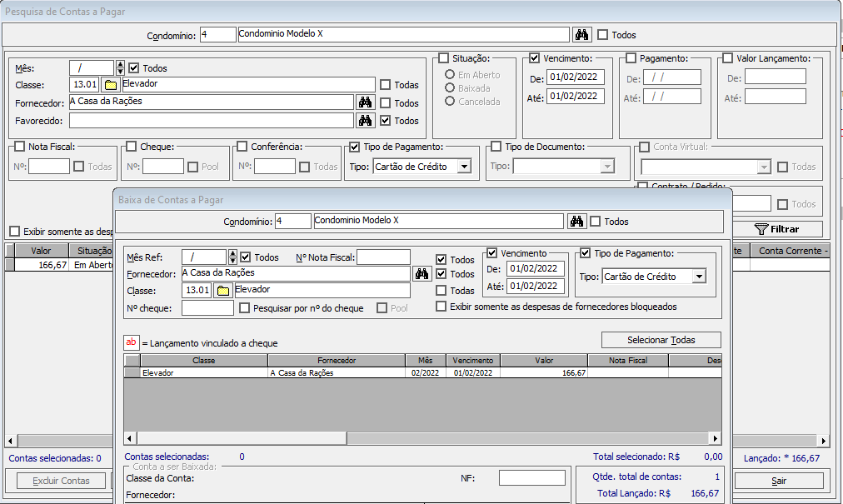
Task: Click the Fornecedor binoculars search icon
Action: click(364, 102)
